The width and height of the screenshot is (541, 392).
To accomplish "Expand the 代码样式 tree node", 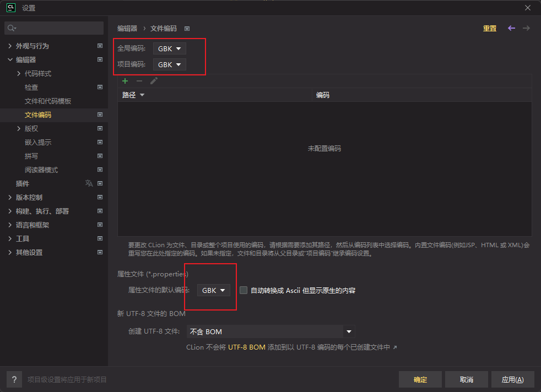I will pyautogui.click(x=19, y=73).
